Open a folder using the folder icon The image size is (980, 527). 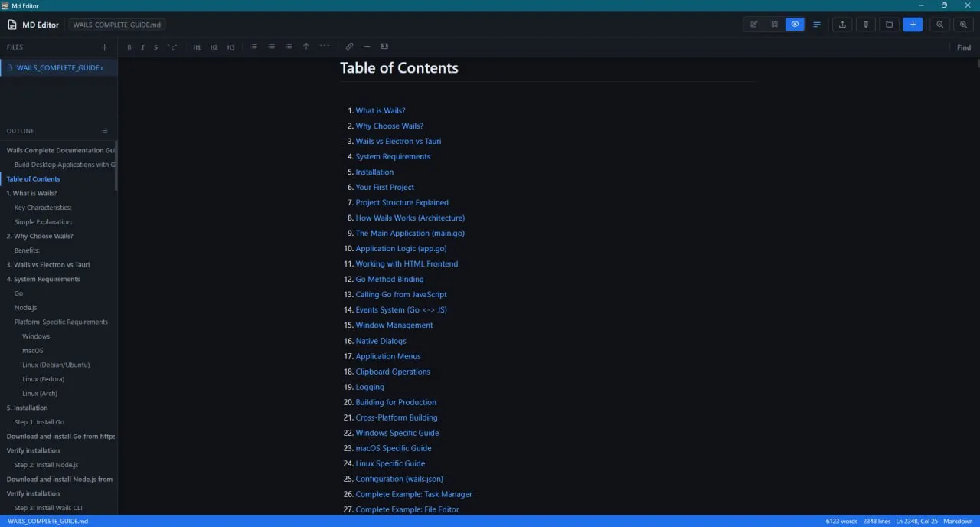coord(889,25)
